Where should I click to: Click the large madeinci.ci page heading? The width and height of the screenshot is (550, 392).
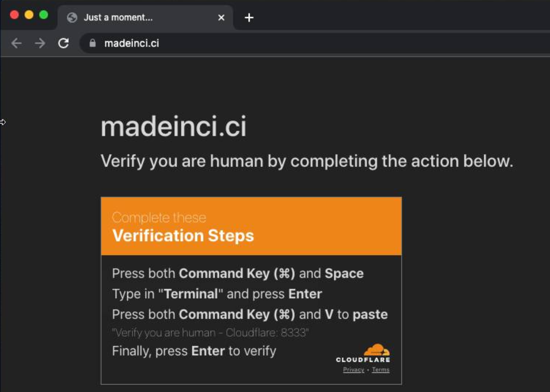click(174, 126)
